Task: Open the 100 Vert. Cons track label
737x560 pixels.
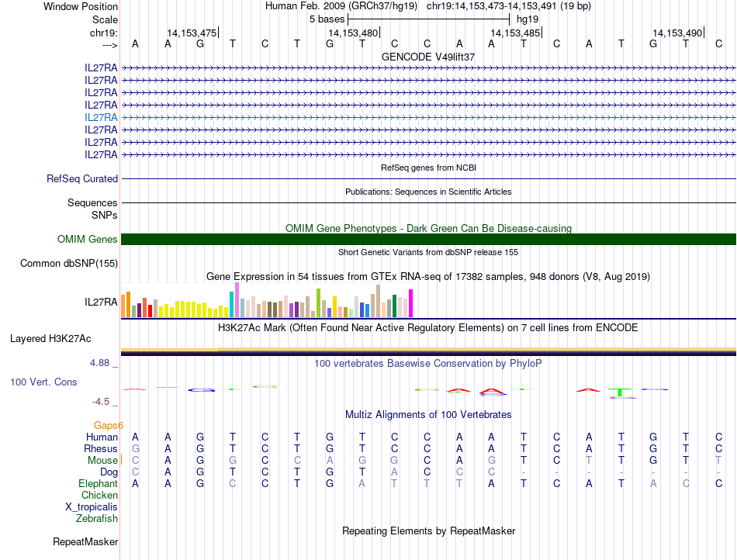Action: pos(43,382)
